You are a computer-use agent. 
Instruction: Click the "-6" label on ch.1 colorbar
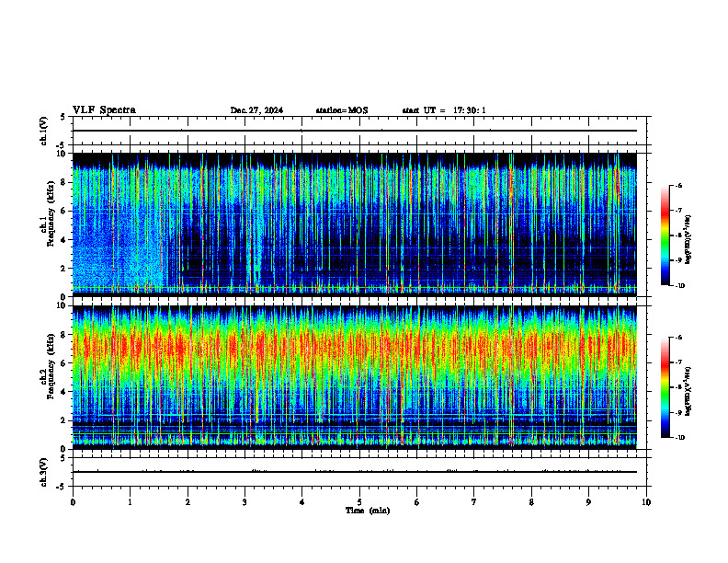[x=678, y=186]
